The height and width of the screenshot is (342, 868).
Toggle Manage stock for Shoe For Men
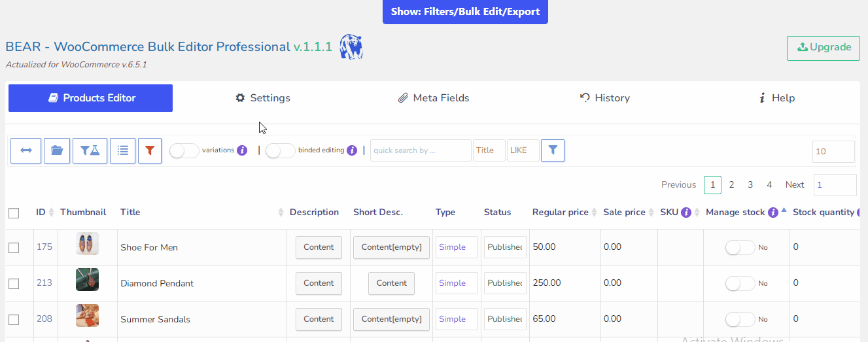[740, 247]
